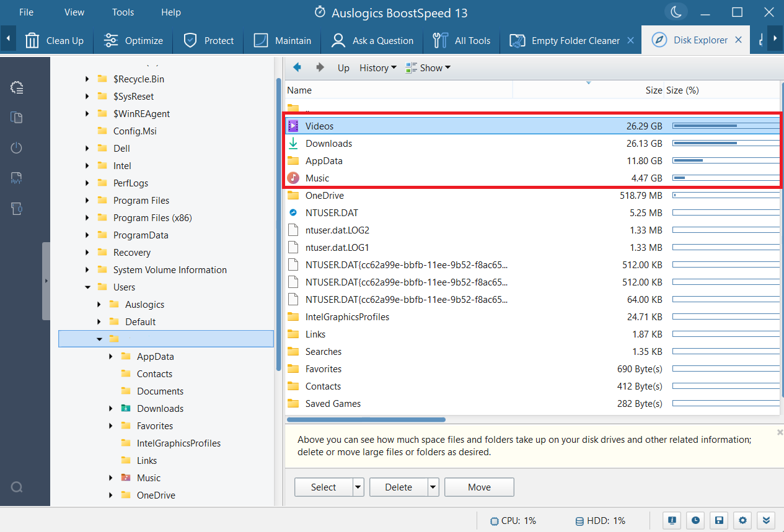The image size is (784, 532).
Task: Click the folder tree vertical scrollbar
Action: pos(279,224)
